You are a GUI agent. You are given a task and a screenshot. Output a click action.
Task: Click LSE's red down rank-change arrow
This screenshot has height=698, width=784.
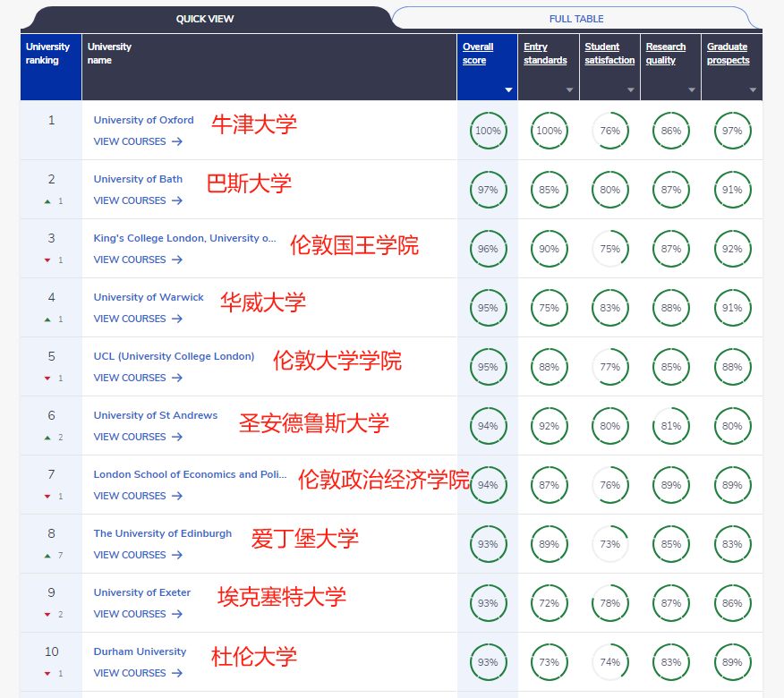(x=47, y=496)
